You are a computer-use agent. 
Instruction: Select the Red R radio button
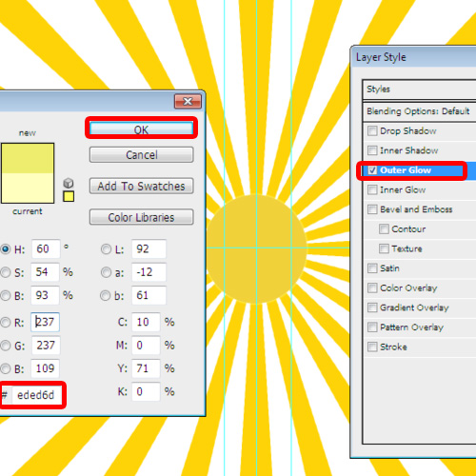6,323
